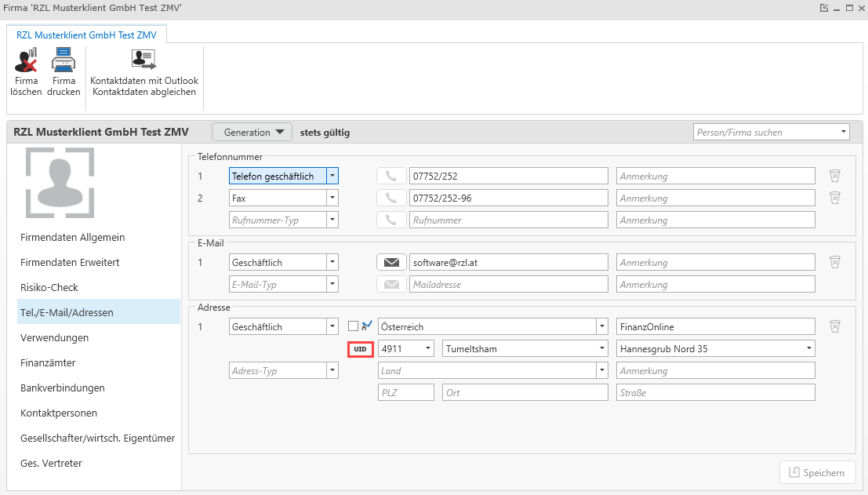The height and width of the screenshot is (495, 868).
Task: Click the Speichern button
Action: [816, 472]
